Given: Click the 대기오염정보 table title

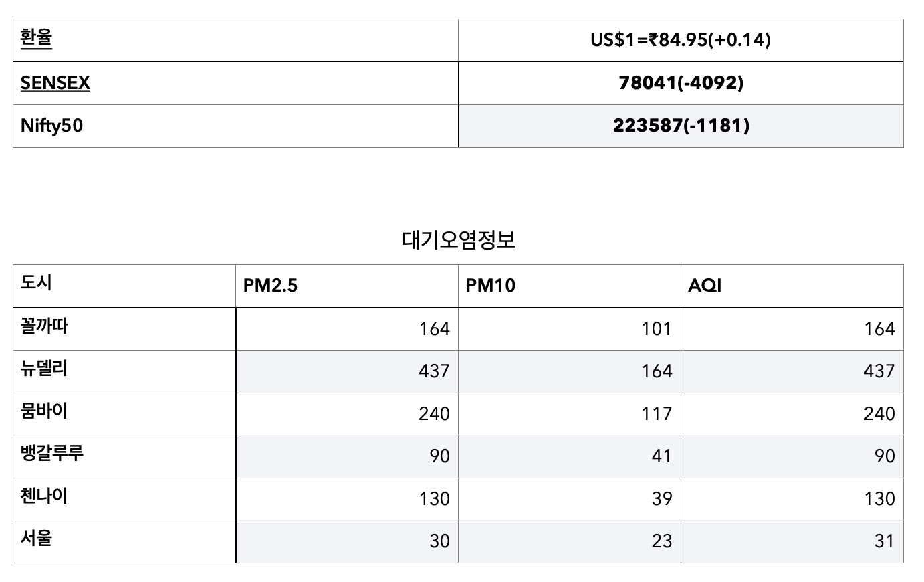Looking at the screenshot, I should pyautogui.click(x=459, y=240).
